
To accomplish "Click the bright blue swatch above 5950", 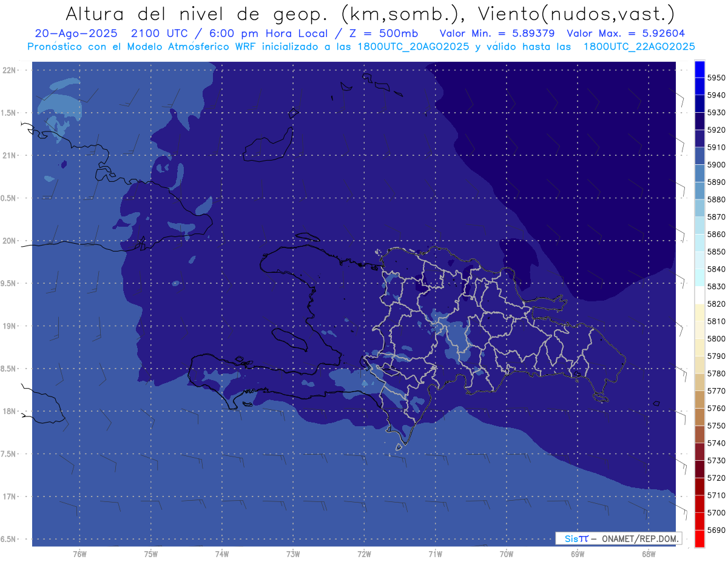I will click(x=699, y=69).
